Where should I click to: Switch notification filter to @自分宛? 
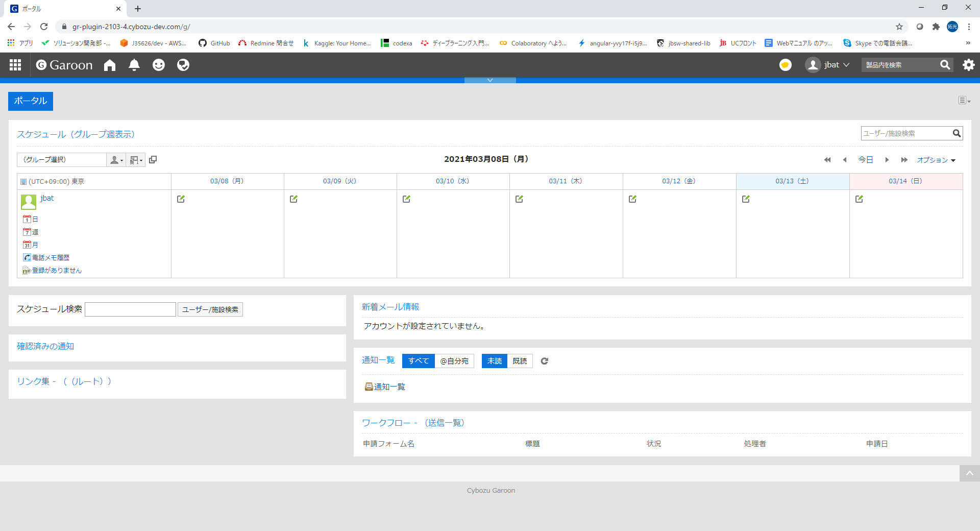point(454,361)
